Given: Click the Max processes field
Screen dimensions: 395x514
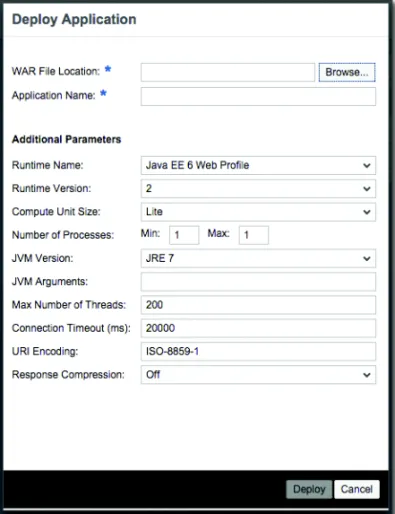Looking at the screenshot, I should (254, 235).
